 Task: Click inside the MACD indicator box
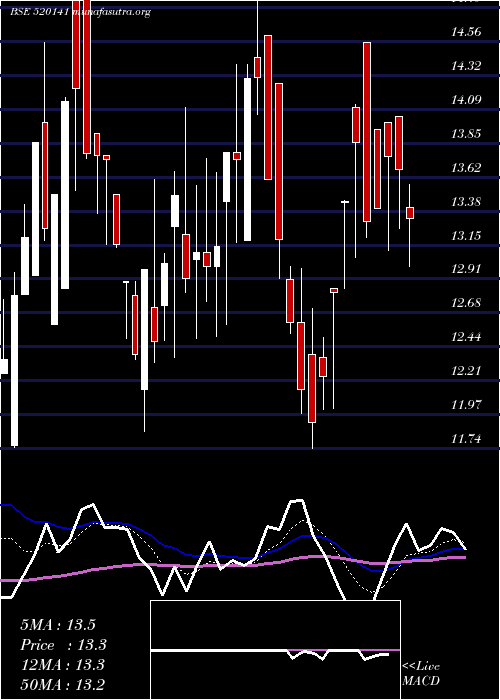tap(275, 650)
